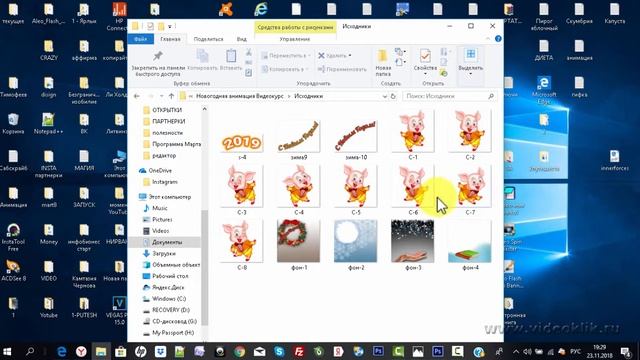The image size is (640, 360).
Task: Open HP logo app in taskbar
Action: pos(140,351)
